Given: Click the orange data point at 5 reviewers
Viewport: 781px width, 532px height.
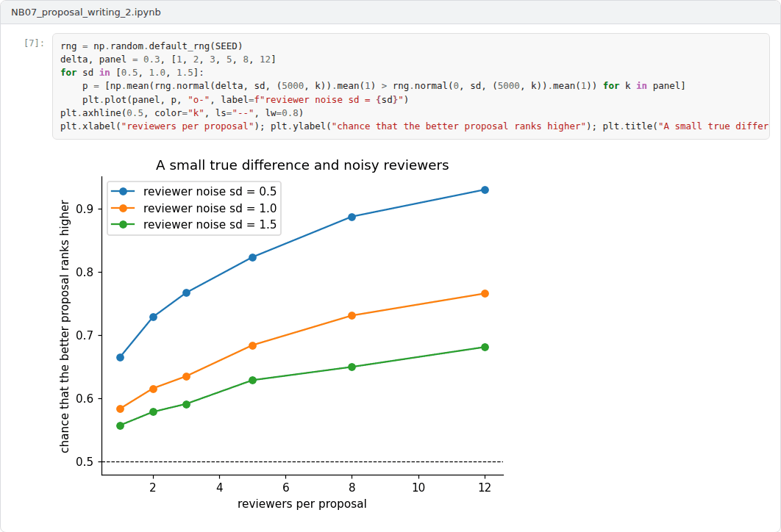Looking at the screenshot, I should coord(252,345).
